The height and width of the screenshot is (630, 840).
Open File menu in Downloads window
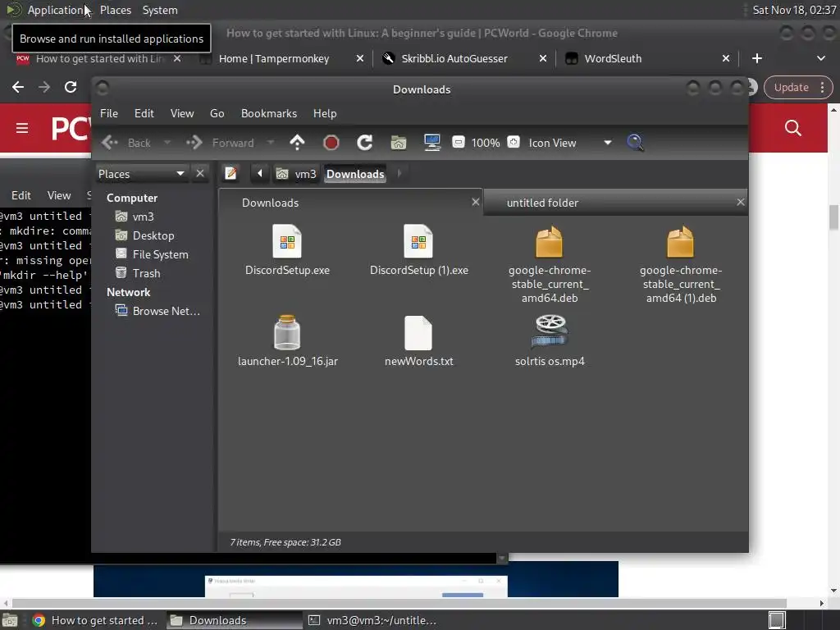[x=109, y=113]
